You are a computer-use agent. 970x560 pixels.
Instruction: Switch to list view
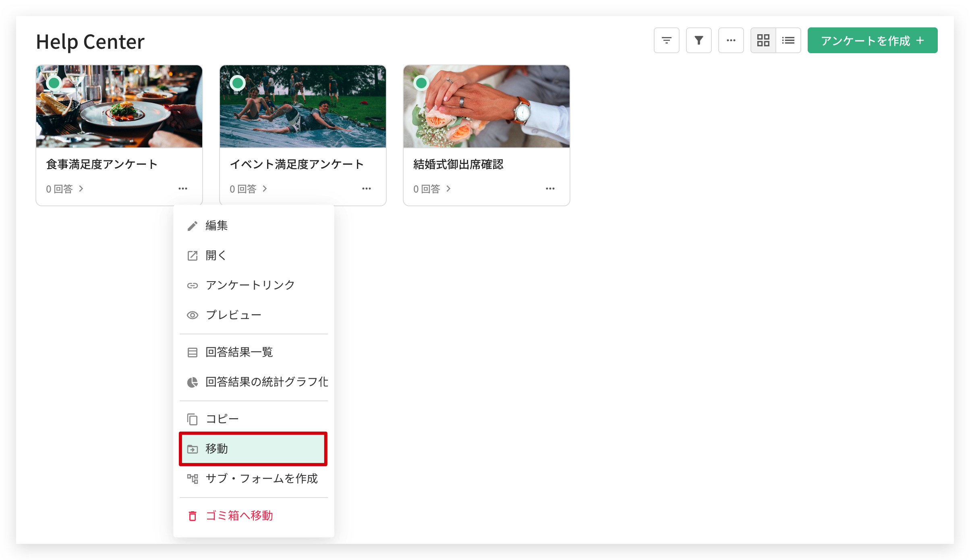point(788,40)
